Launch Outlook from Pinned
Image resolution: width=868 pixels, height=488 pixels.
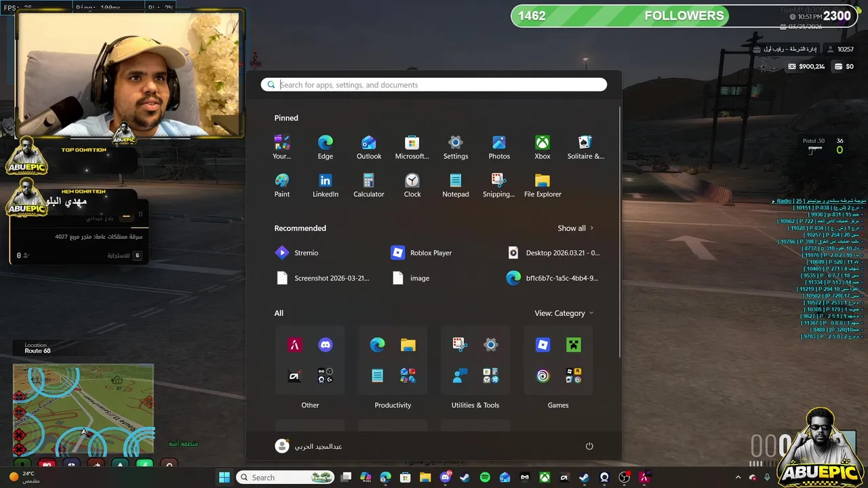[369, 147]
